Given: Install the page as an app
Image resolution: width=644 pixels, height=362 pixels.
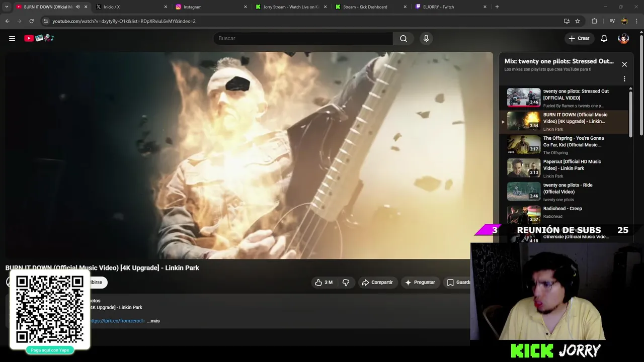Looking at the screenshot, I should tap(567, 21).
